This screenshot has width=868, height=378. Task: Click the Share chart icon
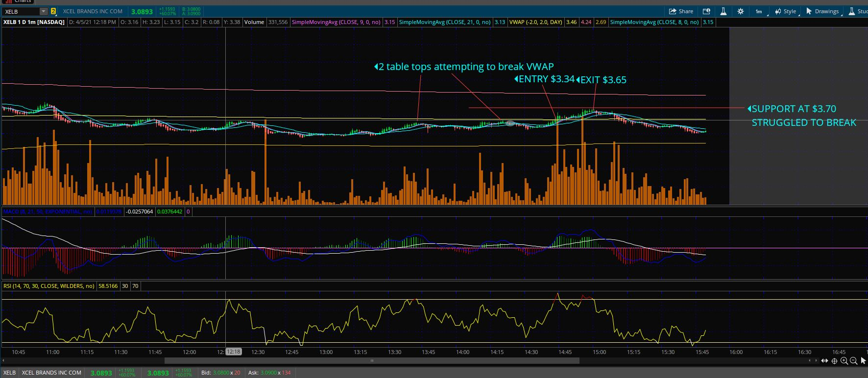(681, 11)
